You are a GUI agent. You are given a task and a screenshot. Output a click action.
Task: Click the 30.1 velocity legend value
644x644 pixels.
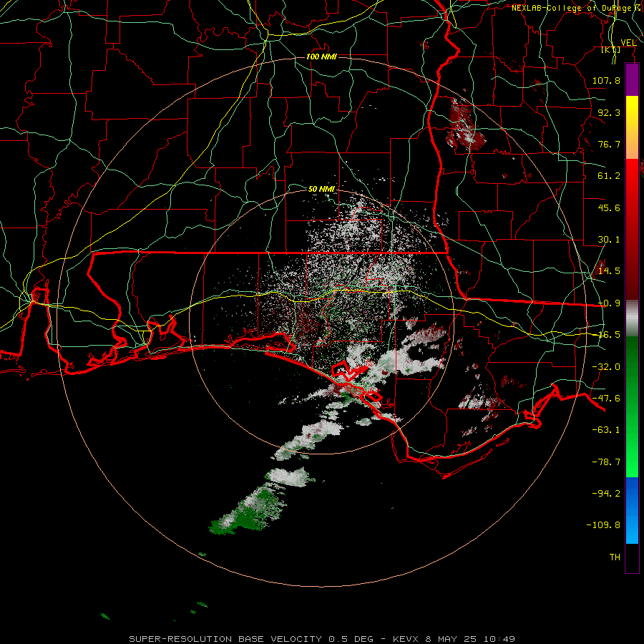[609, 240]
